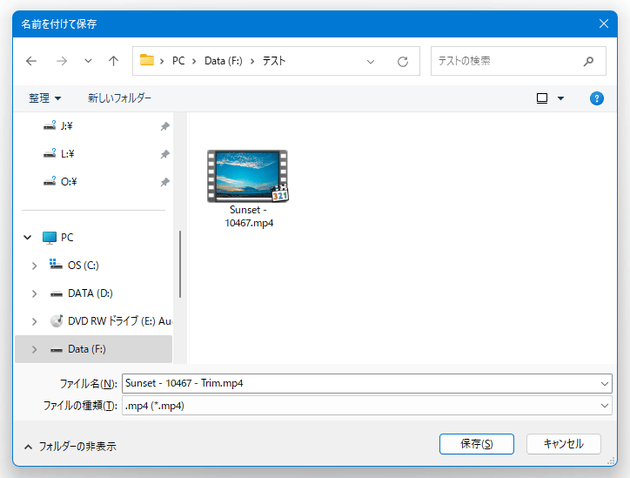Edit the ファイル名 text field

[360, 383]
